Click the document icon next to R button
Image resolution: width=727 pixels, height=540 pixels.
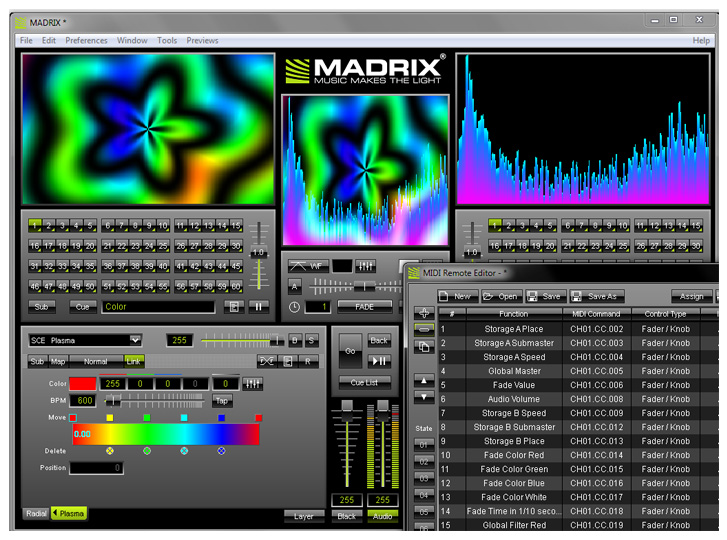click(x=287, y=361)
